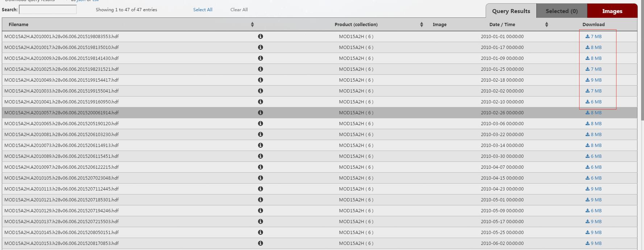Show info for MOD15A2H.A2010001 file
644x250 pixels.
coord(260,36)
